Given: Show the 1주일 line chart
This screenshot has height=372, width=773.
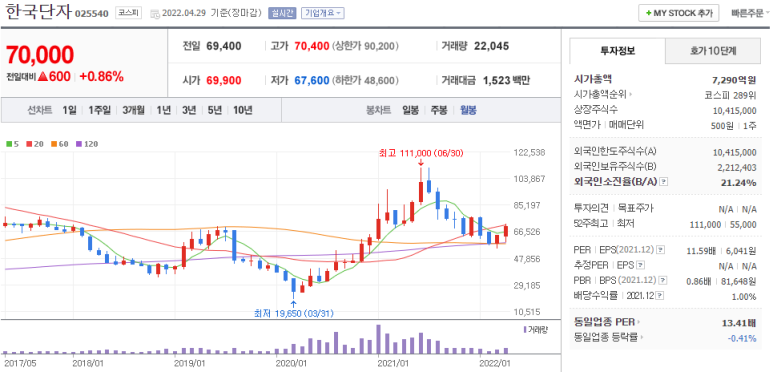Looking at the screenshot, I should click(x=100, y=110).
